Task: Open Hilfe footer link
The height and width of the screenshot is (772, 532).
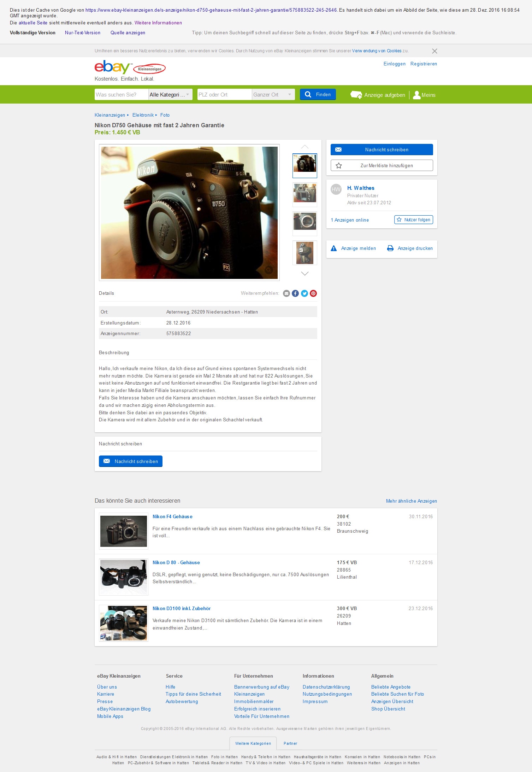Action: click(171, 687)
